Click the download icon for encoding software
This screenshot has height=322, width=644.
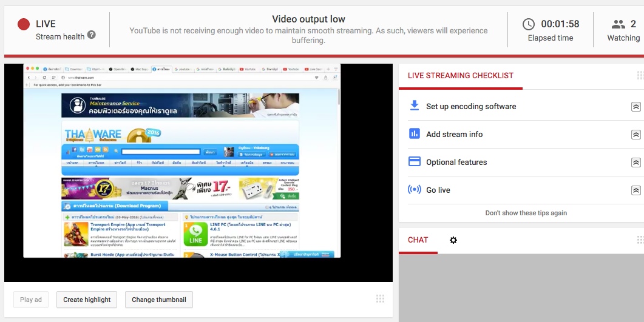click(x=415, y=106)
